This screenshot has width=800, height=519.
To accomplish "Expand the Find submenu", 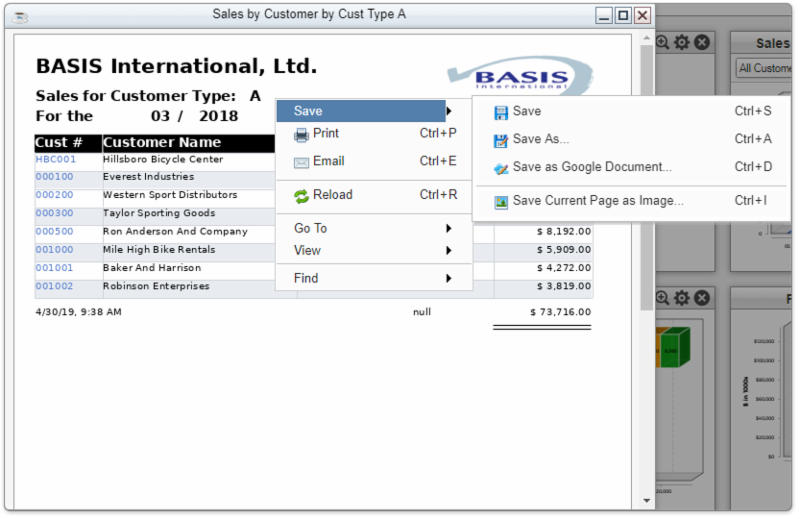I will coord(373,278).
